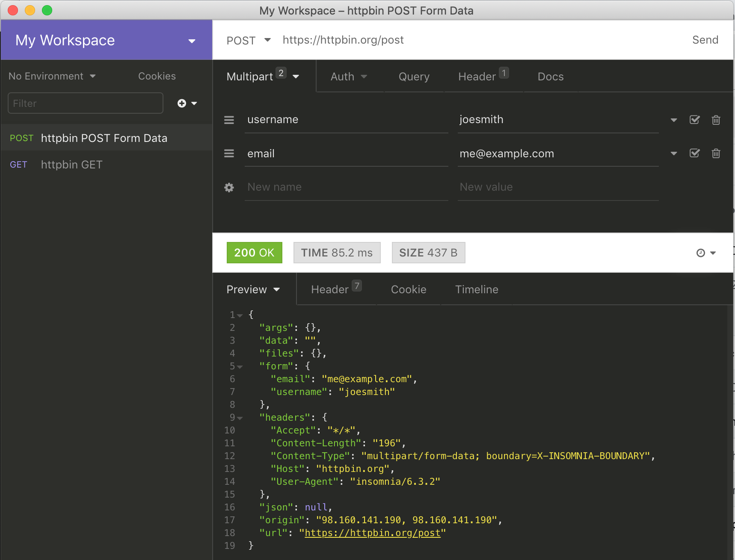
Task: Click the "Content-Length" response line
Action: tap(338, 443)
